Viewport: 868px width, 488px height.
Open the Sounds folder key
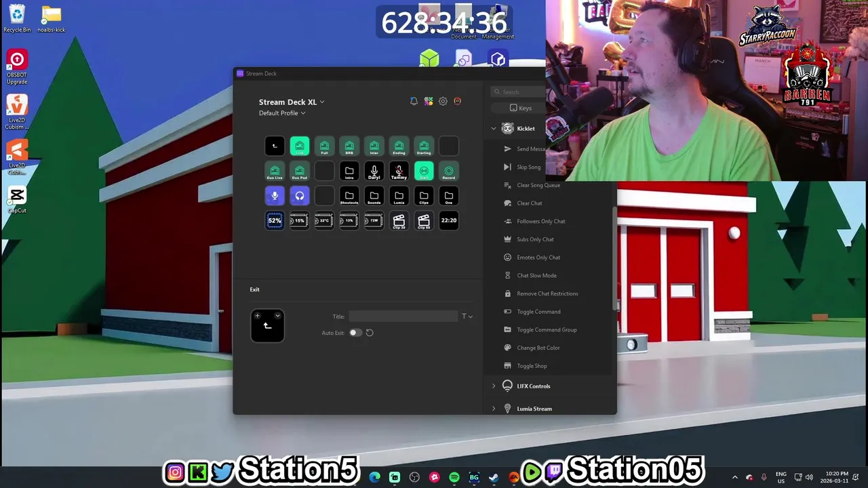374,196
